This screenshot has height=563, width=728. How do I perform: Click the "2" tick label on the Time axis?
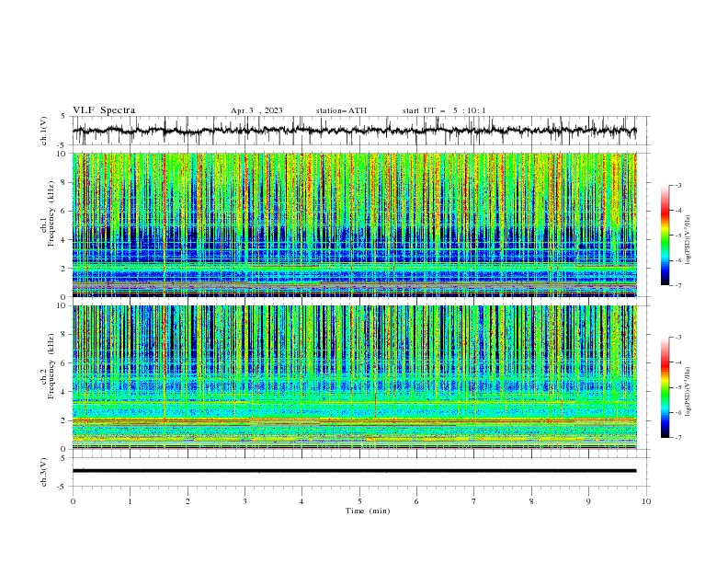coord(188,501)
